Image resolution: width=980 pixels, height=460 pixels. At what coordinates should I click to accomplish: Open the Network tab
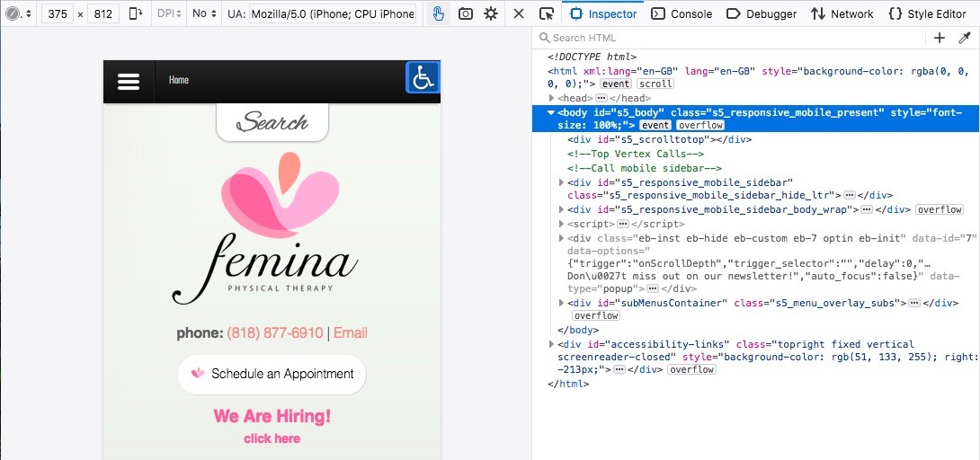click(842, 13)
